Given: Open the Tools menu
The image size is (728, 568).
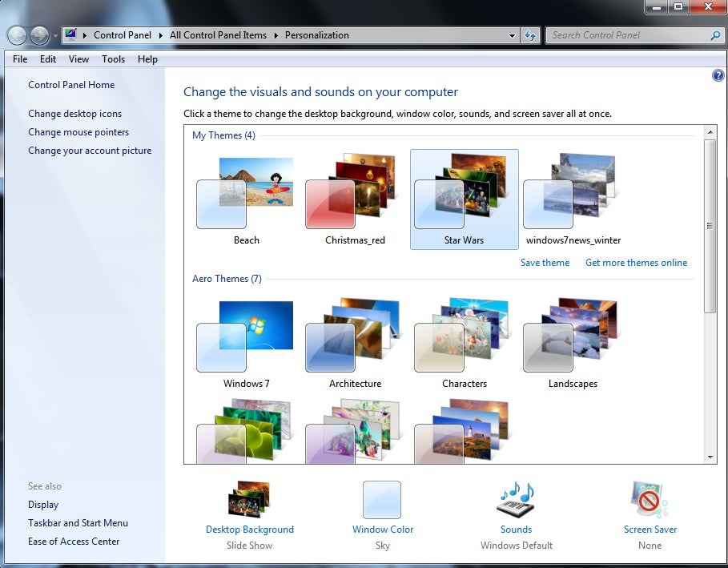Looking at the screenshot, I should (x=113, y=59).
